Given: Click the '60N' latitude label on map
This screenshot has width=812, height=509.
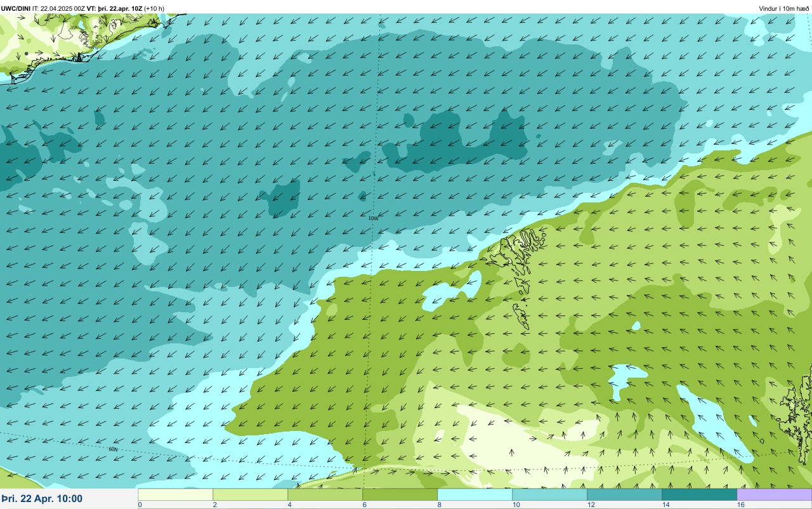Looking at the screenshot, I should pyautogui.click(x=113, y=449).
